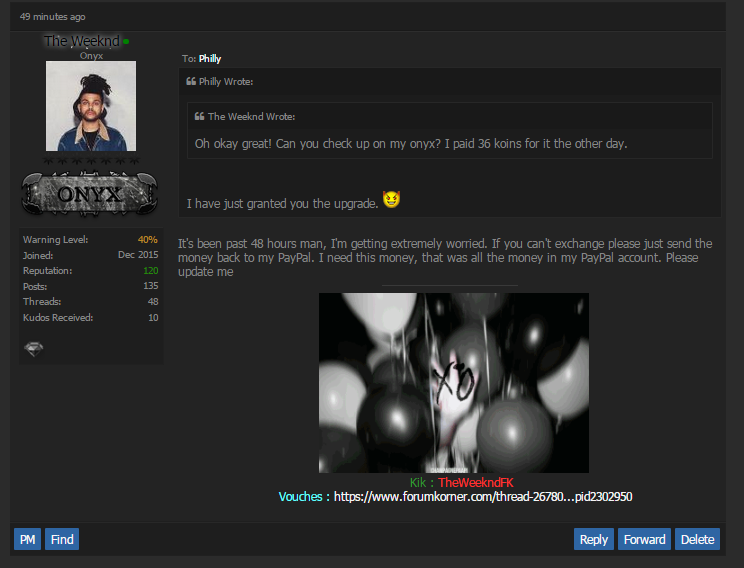Click the 'Vouches :' label

[x=304, y=497]
